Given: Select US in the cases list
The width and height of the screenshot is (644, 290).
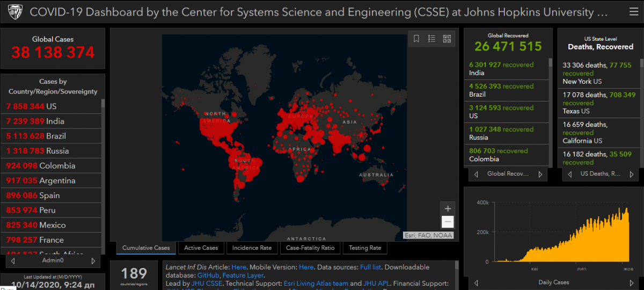Looking at the screenshot, I should [x=51, y=106].
